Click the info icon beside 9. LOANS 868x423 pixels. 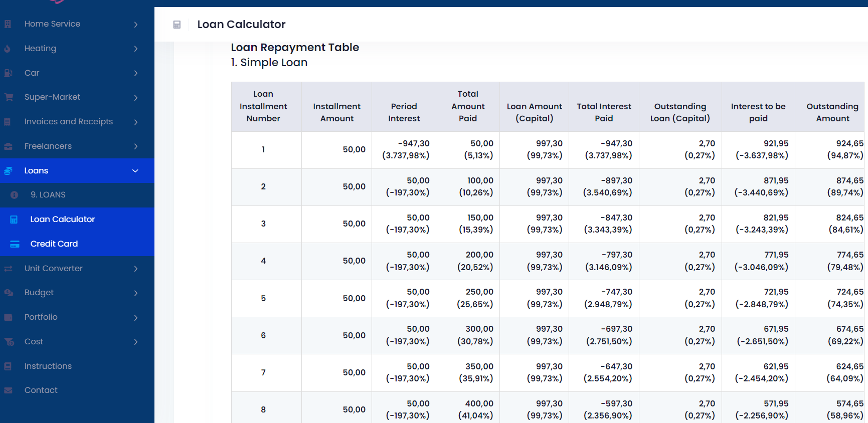[x=15, y=195]
